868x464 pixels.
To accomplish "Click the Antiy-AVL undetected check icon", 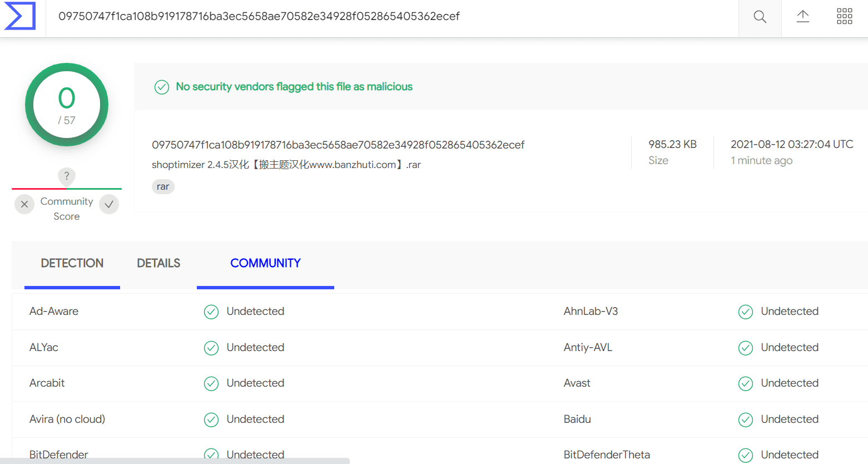I will click(x=746, y=348).
